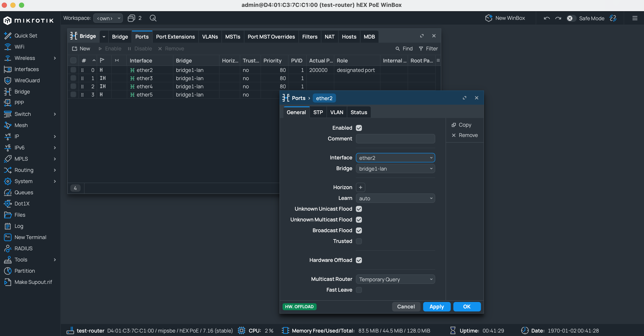Open the VLANs tab in Bridge window
Image resolution: width=644 pixels, height=336 pixels.
pyautogui.click(x=210, y=37)
